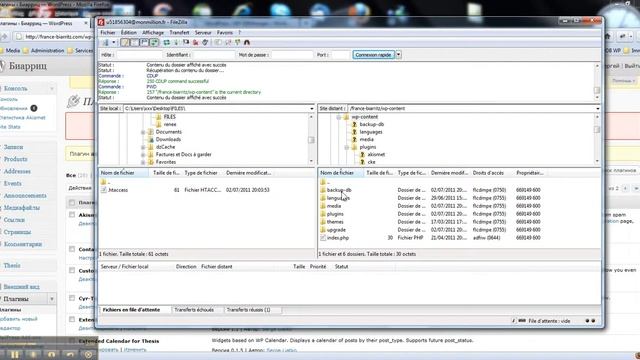Image resolution: width=640 pixels, height=360 pixels.
Task: Click the Port input field
Action: [341, 55]
